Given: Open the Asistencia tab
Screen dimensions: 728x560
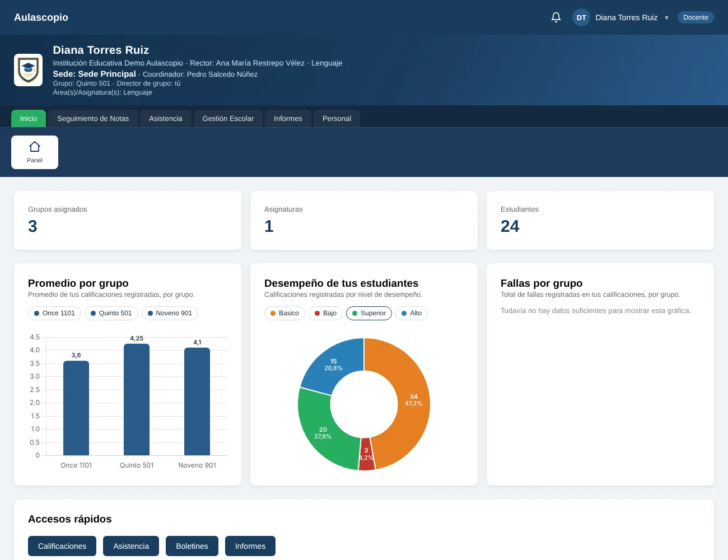Looking at the screenshot, I should click(166, 119).
